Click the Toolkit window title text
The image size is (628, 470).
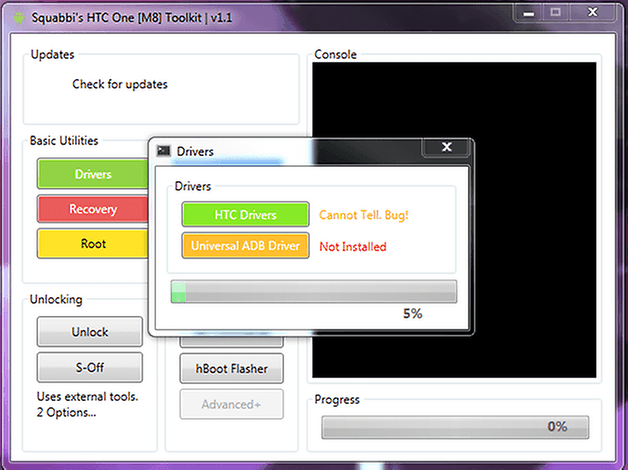click(x=132, y=18)
